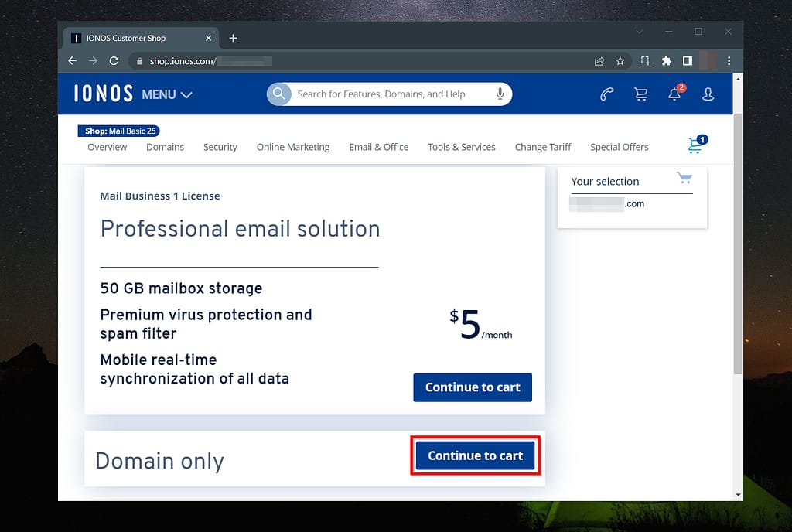Click the cart icon in Your selection panel
This screenshot has height=532, width=792.
click(684, 178)
